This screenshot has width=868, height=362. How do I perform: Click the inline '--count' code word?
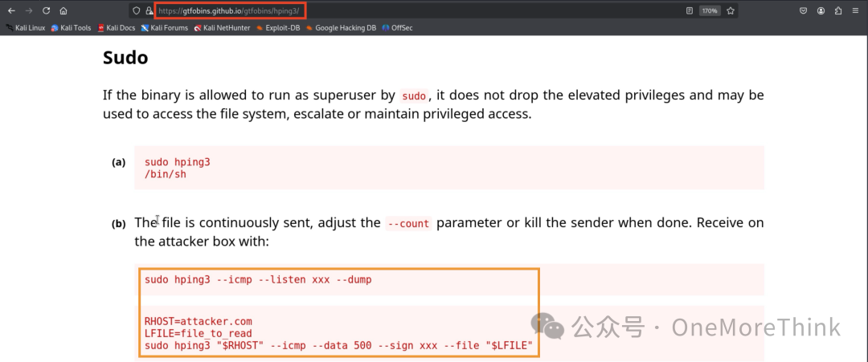pos(408,224)
